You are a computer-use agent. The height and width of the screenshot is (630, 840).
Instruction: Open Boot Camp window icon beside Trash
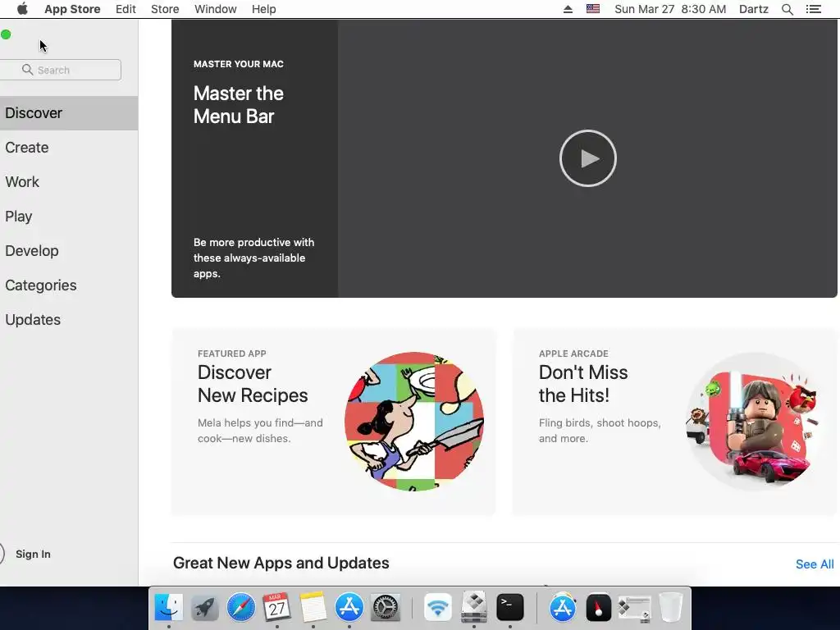click(x=634, y=609)
